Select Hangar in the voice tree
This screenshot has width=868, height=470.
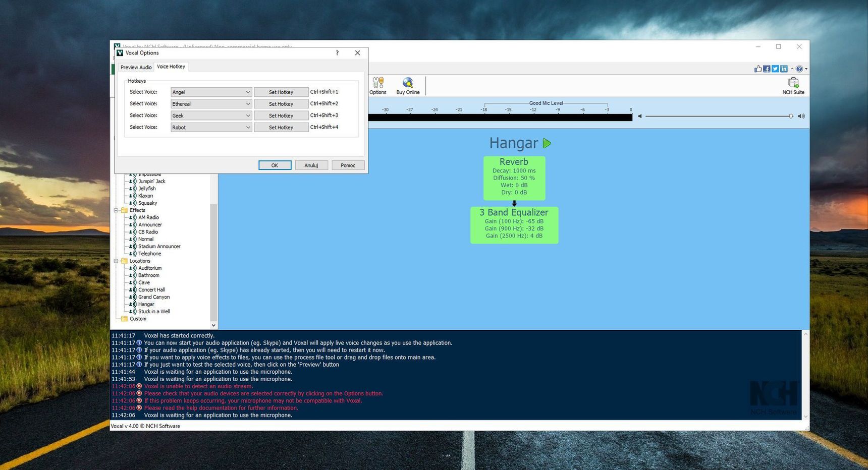pos(146,304)
